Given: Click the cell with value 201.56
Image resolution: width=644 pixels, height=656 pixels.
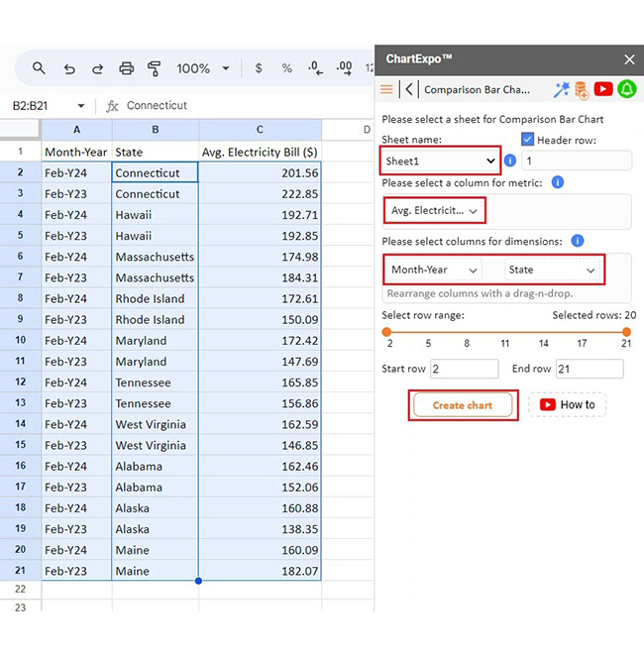Looking at the screenshot, I should [260, 172].
